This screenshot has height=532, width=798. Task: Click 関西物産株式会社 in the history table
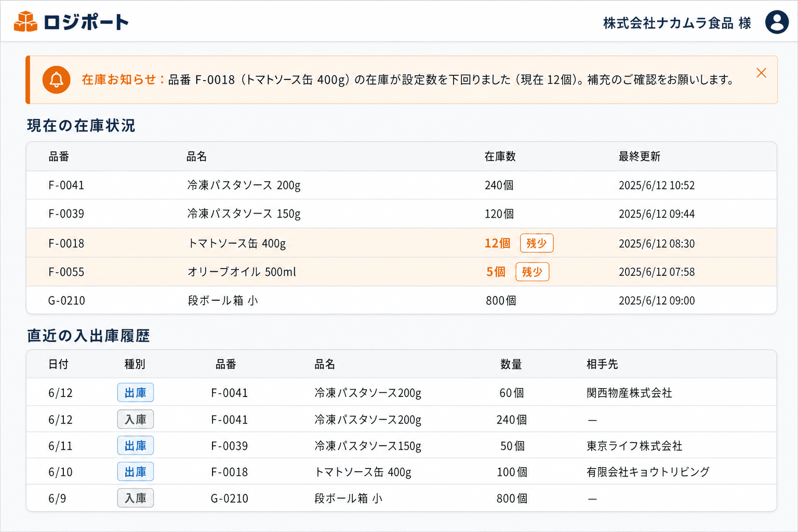[x=629, y=393]
